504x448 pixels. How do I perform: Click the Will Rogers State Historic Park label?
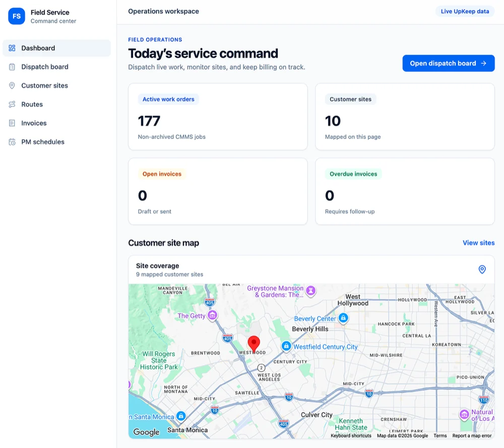pyautogui.click(x=159, y=360)
